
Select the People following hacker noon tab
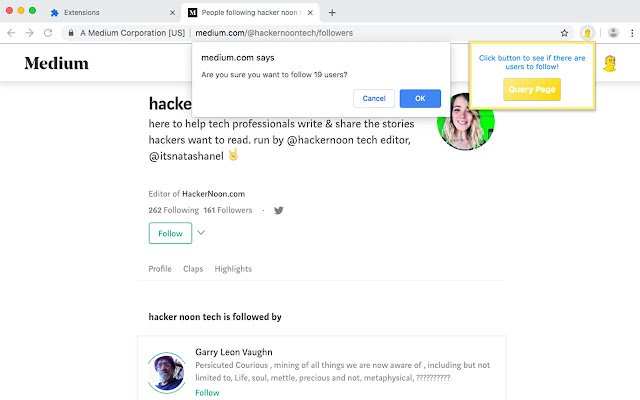coord(250,13)
